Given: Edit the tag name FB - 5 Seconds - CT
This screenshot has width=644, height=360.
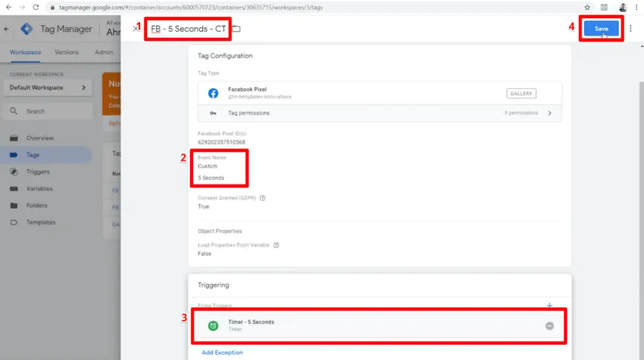Looking at the screenshot, I should tap(188, 29).
